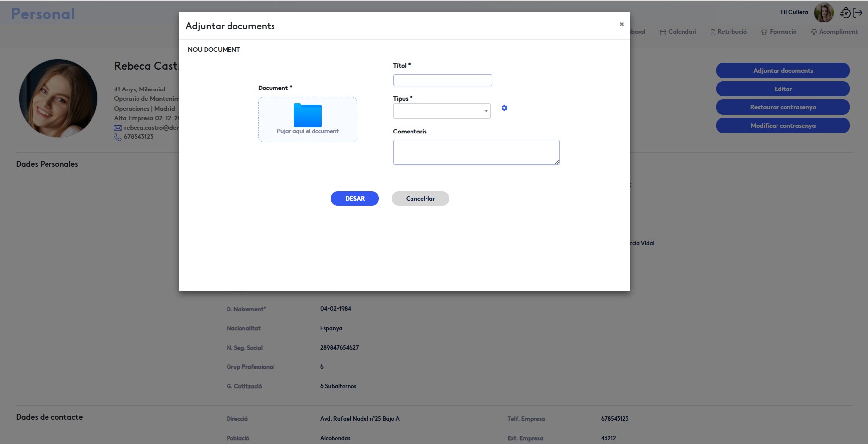868x444 pixels.
Task: Click the blue folder upload icon
Action: (308, 115)
